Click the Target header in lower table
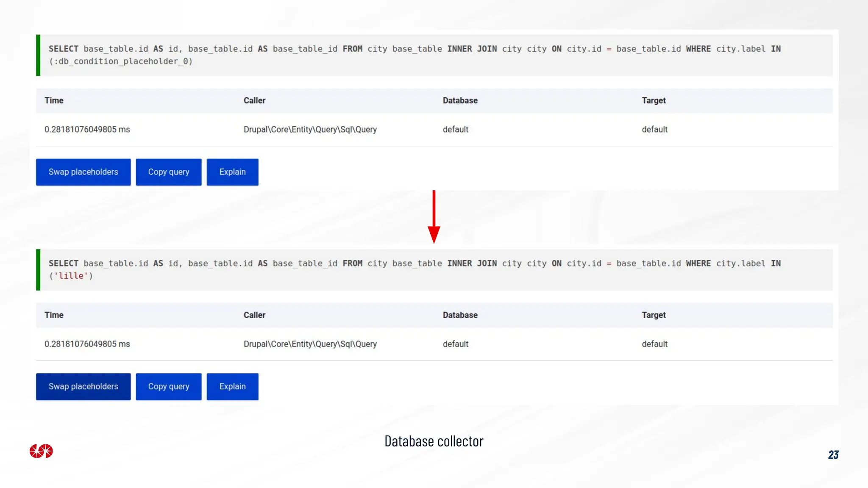 [654, 315]
